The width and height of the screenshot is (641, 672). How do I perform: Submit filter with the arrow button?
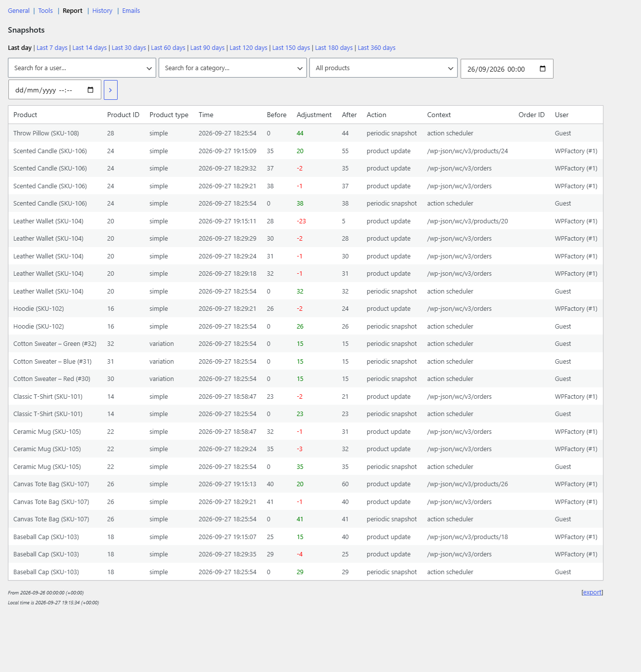point(111,90)
